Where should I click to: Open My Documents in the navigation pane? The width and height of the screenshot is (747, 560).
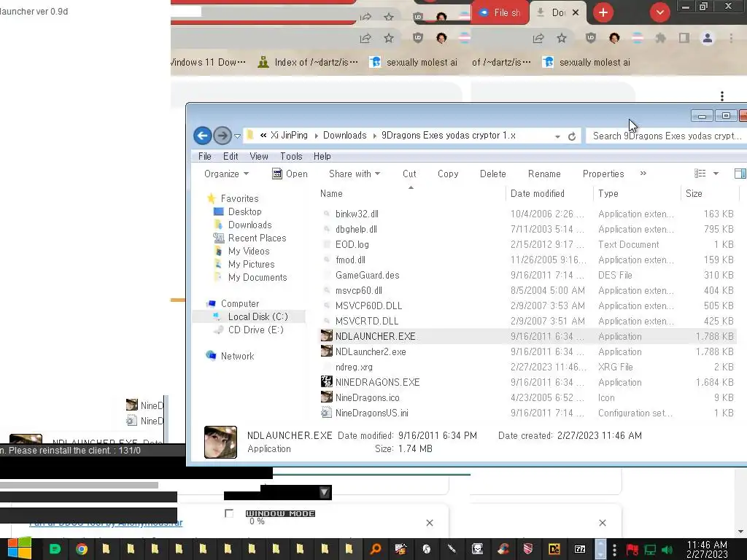click(258, 277)
